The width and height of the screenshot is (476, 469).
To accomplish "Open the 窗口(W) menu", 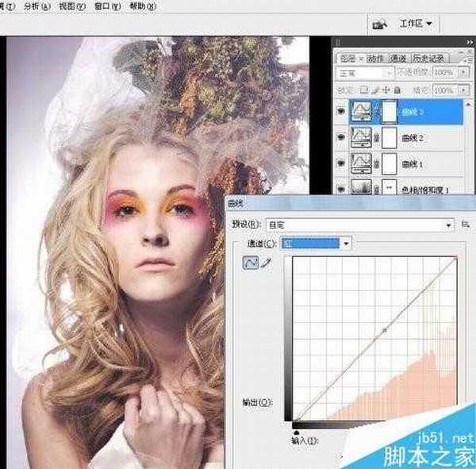I will tap(108, 6).
